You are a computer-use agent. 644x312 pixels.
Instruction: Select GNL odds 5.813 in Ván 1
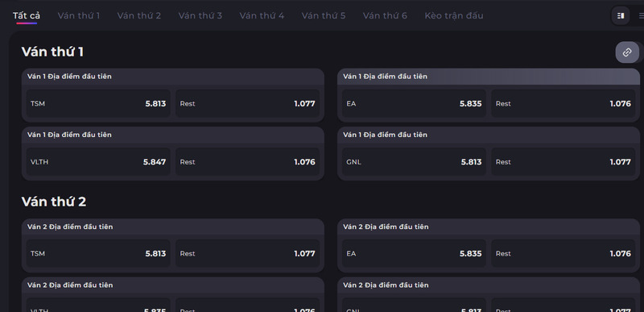[x=414, y=162]
